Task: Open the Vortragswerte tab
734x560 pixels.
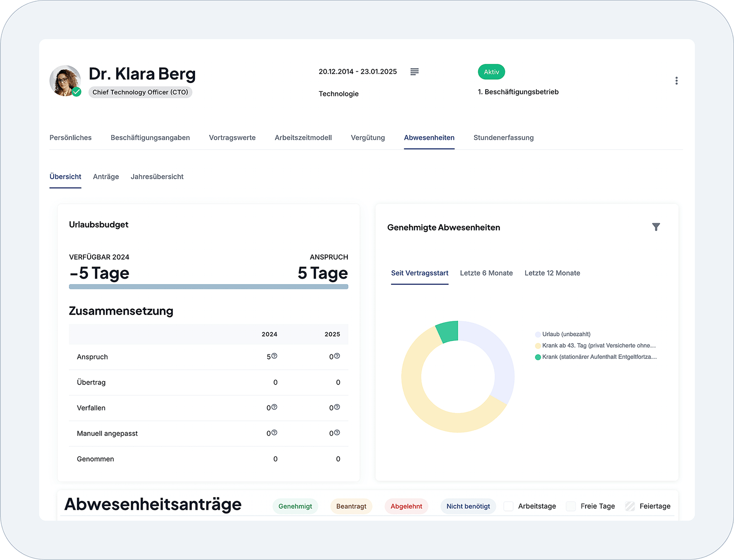Action: point(232,138)
